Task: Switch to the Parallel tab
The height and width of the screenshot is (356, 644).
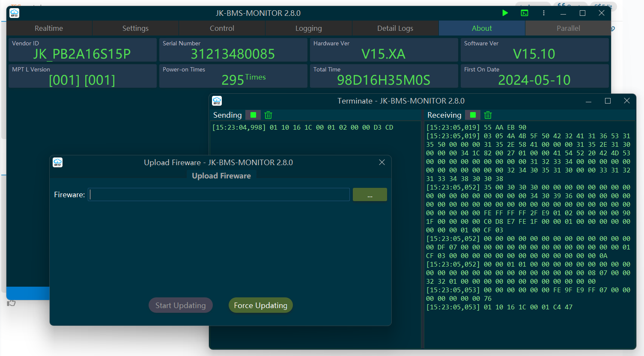Action: 568,28
